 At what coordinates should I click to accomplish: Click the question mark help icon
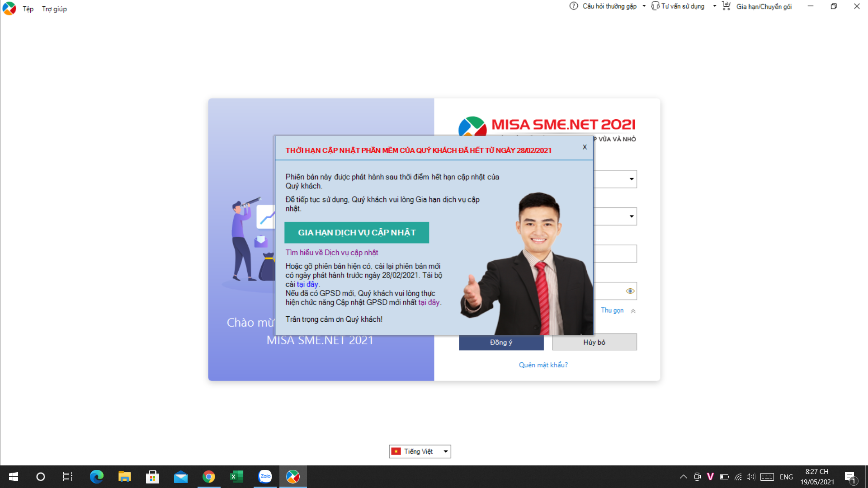tap(574, 6)
